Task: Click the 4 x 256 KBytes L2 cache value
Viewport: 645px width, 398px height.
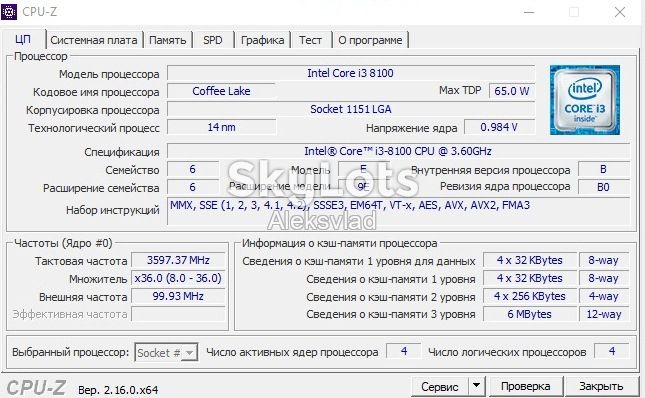Action: click(529, 296)
